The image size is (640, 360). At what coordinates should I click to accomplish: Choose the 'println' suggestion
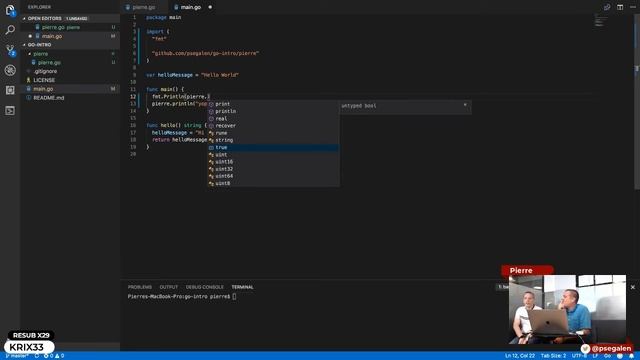(x=273, y=111)
